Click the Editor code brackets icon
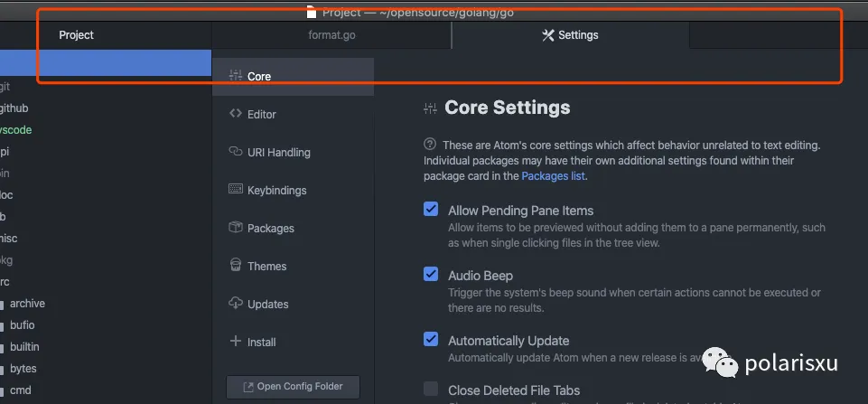 pos(236,114)
